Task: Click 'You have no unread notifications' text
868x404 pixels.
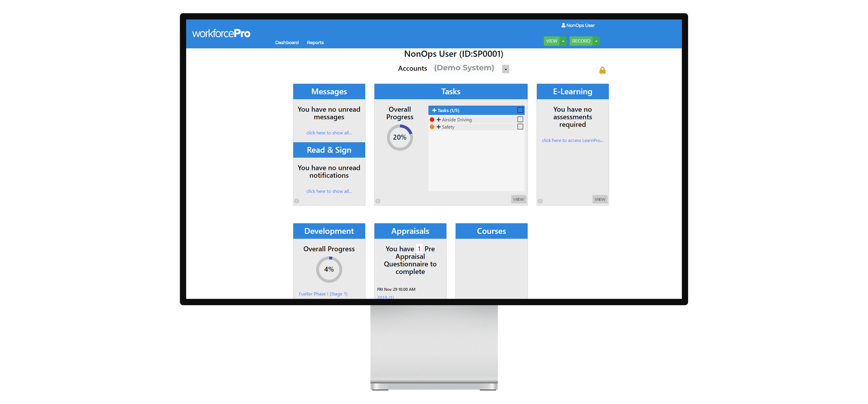Action: [329, 172]
